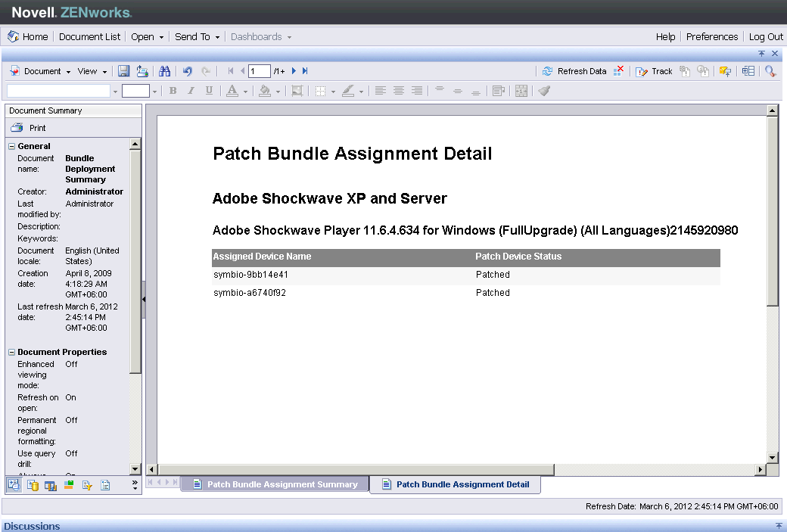Open the Open dropdown menu
Viewport: 787px width, 532px height.
point(147,36)
